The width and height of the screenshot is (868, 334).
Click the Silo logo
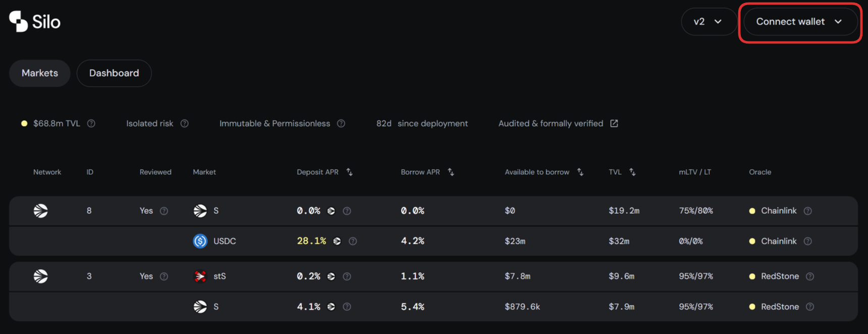pos(35,21)
